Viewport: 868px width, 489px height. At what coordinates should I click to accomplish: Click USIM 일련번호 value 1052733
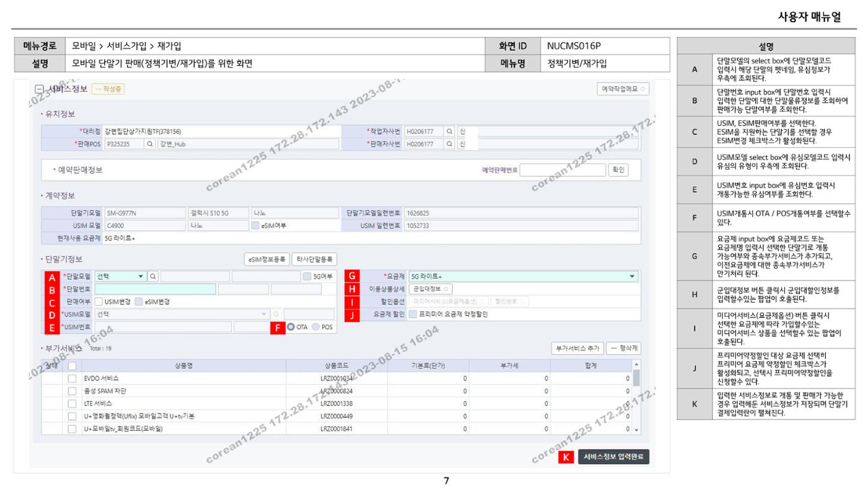[521, 225]
